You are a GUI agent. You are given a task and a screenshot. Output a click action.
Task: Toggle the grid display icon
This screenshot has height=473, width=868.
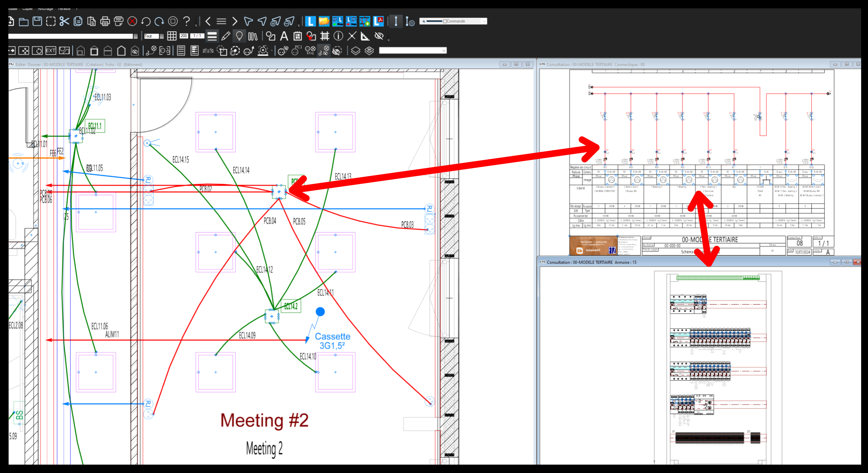[172, 36]
